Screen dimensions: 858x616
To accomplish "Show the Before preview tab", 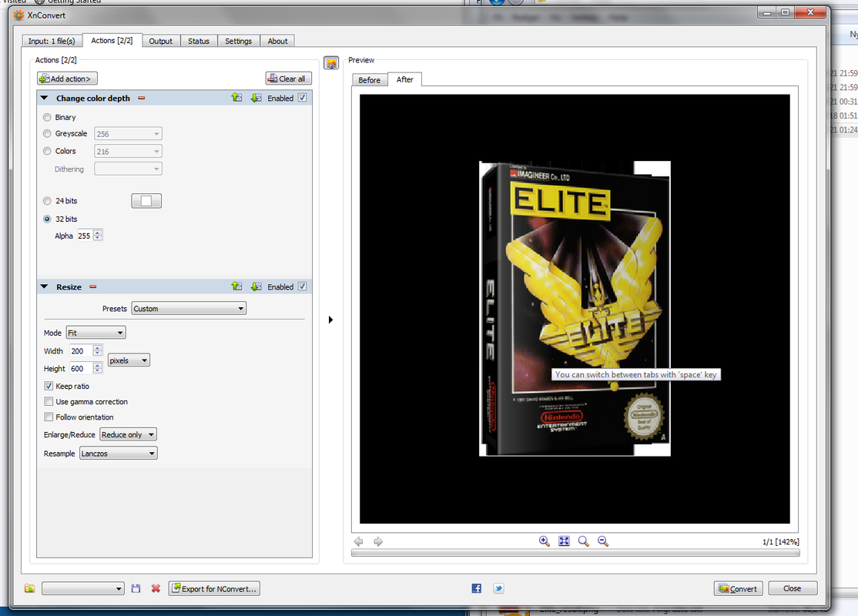I will coord(370,80).
